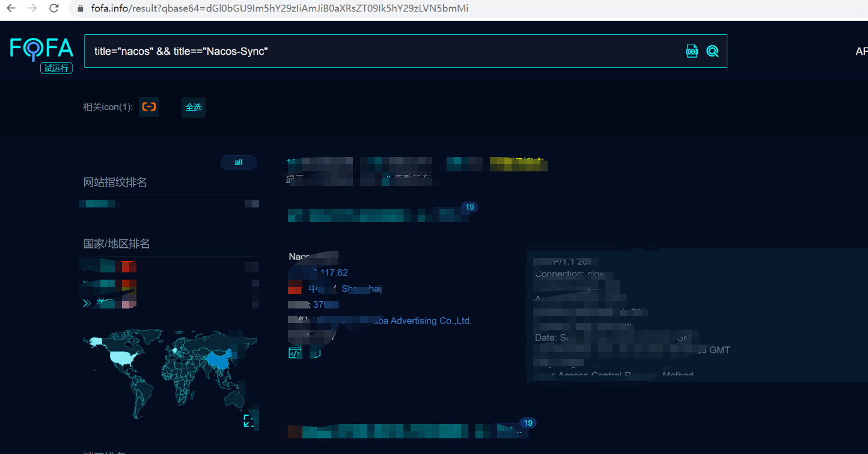Open the code view icon under the Nacos result
This screenshot has width=868, height=454.
click(x=295, y=352)
